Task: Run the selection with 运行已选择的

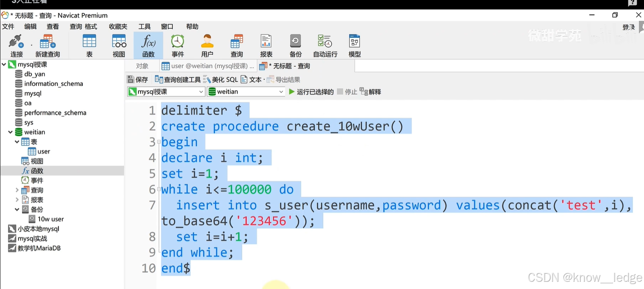Action: (311, 92)
